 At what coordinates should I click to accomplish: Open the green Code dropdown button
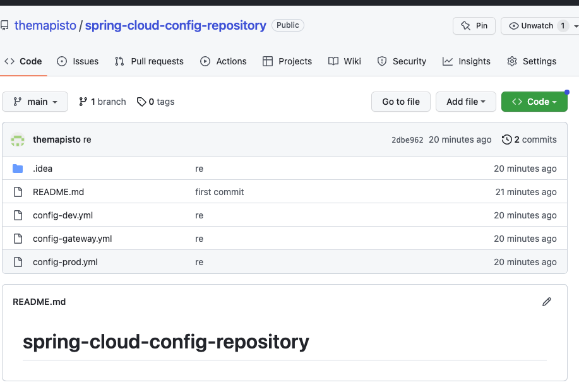(534, 102)
